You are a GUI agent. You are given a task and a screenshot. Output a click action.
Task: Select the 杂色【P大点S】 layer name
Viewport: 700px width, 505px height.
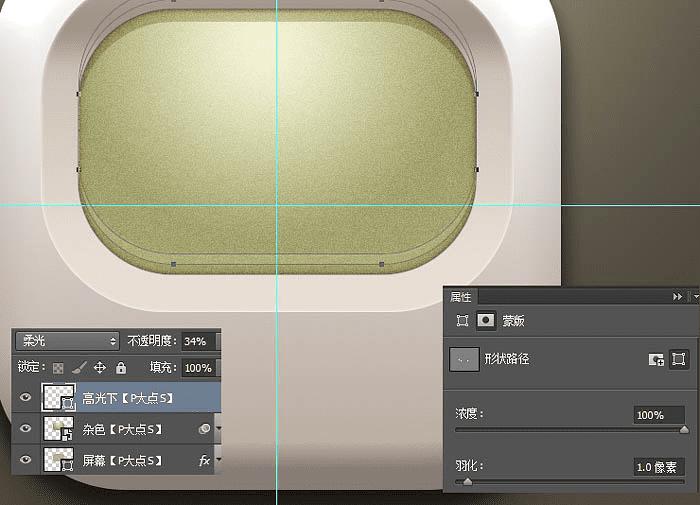click(123, 429)
